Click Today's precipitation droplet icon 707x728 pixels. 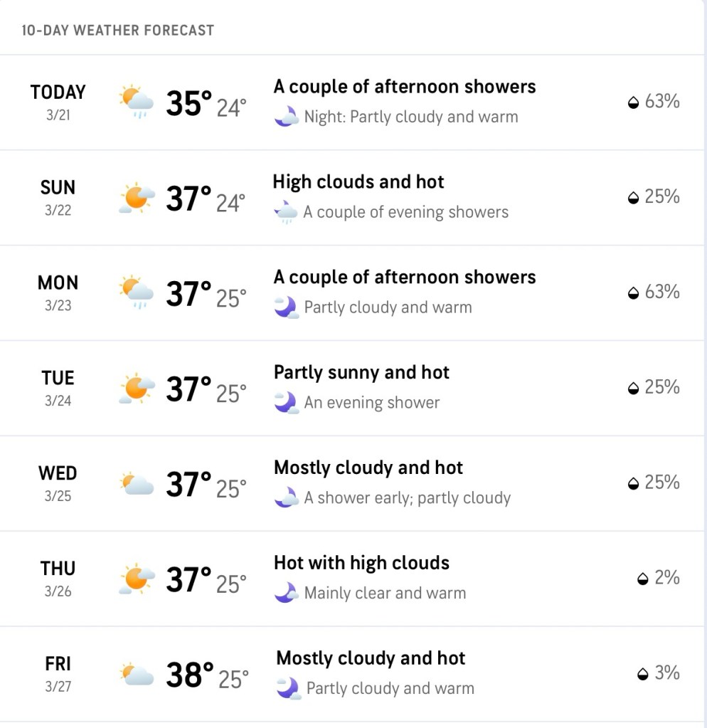(633, 103)
